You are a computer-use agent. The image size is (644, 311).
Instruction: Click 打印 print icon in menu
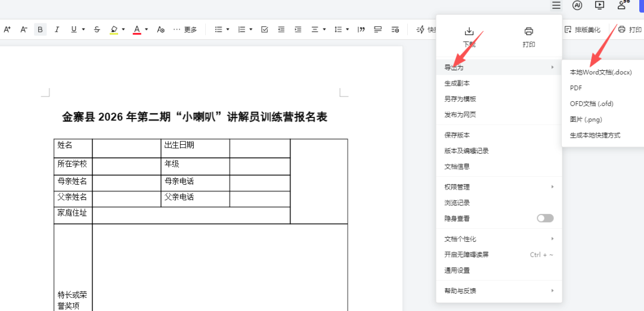point(529,37)
